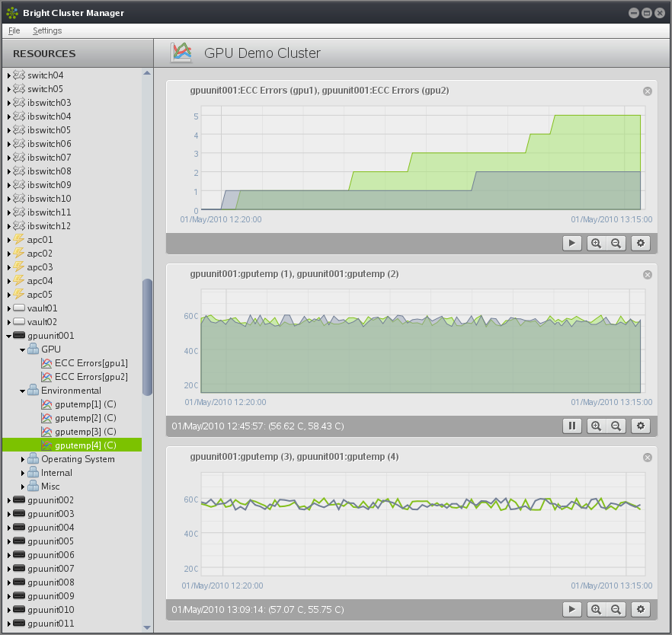Image resolution: width=672 pixels, height=635 pixels.
Task: Close the ECC Errors chart panel
Action: pos(648,91)
